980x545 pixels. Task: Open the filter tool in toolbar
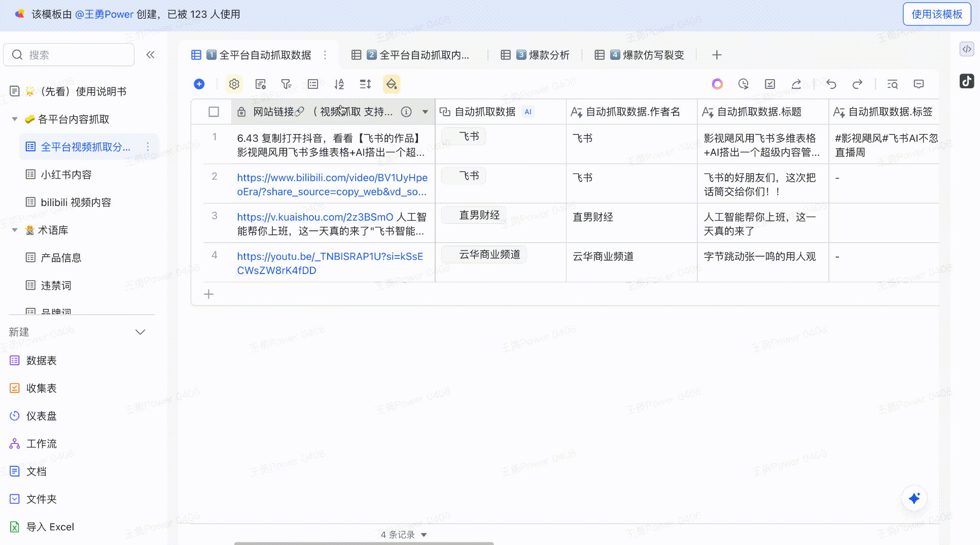pyautogui.click(x=286, y=84)
